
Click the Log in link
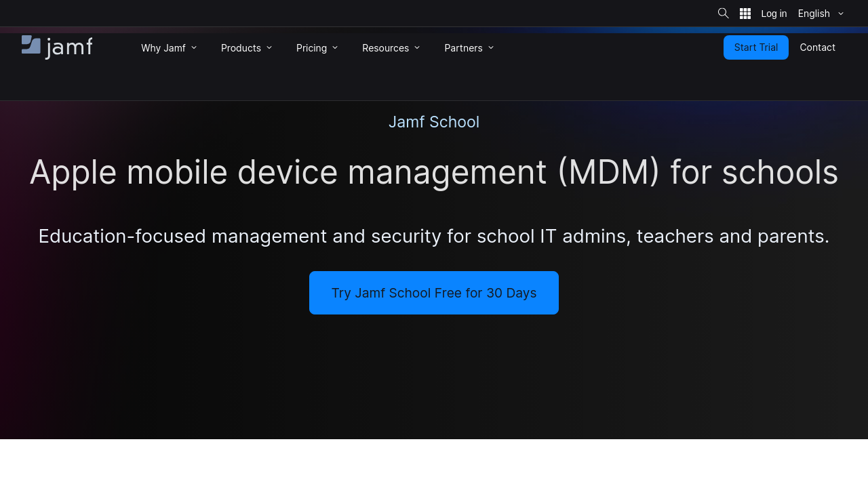coord(774,14)
